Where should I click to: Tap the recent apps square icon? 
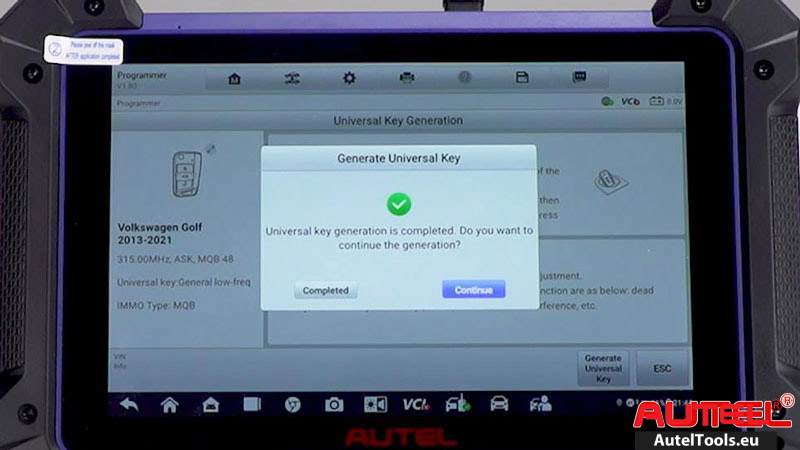coord(252,404)
